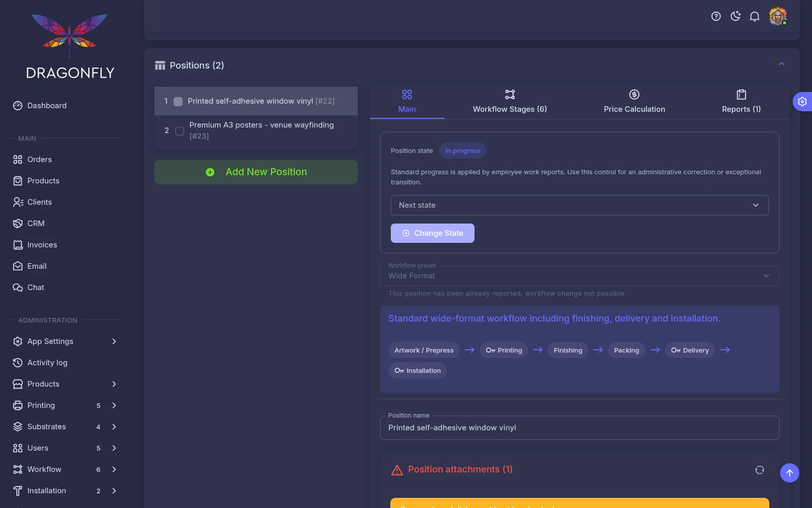Click the In progress state badge
Screen dimensions: 812x508
tap(463, 150)
